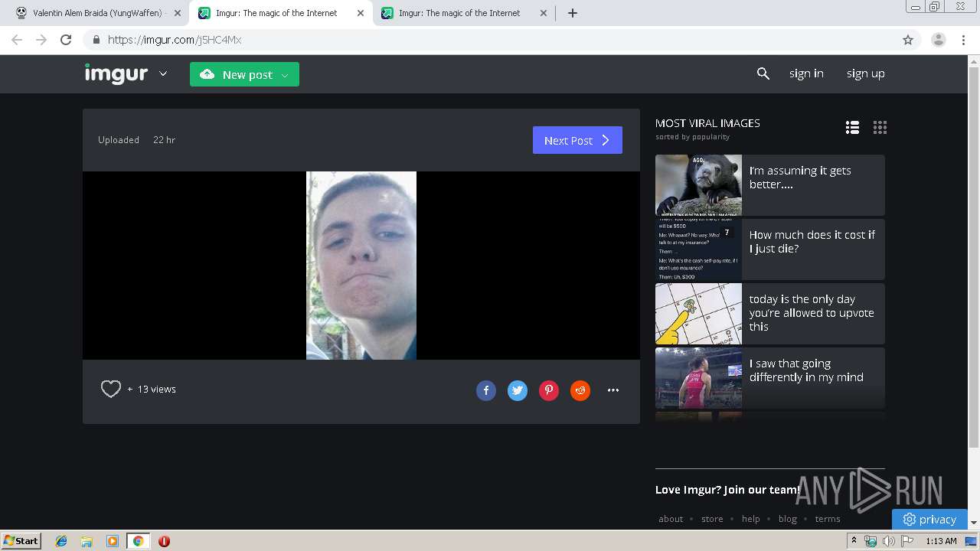The image size is (980, 551).
Task: Click the address bar URL
Action: coord(175,40)
